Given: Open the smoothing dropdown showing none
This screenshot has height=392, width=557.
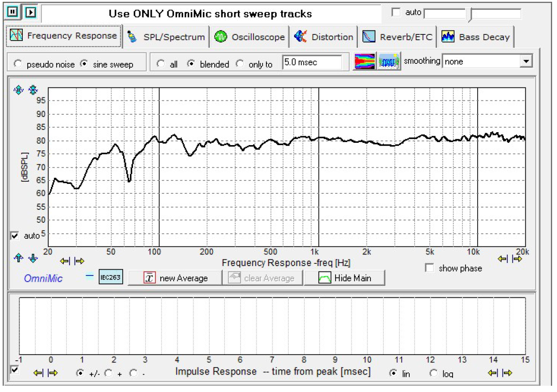Looking at the screenshot, I should (487, 62).
